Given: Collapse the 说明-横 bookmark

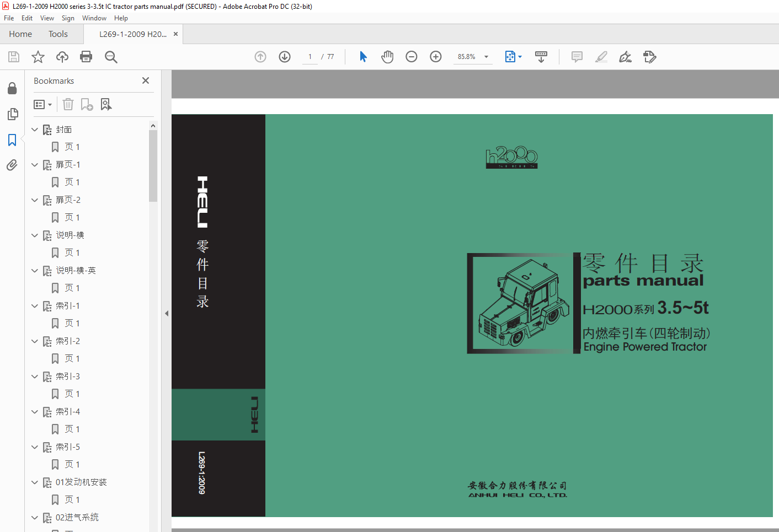Looking at the screenshot, I should click(35, 235).
